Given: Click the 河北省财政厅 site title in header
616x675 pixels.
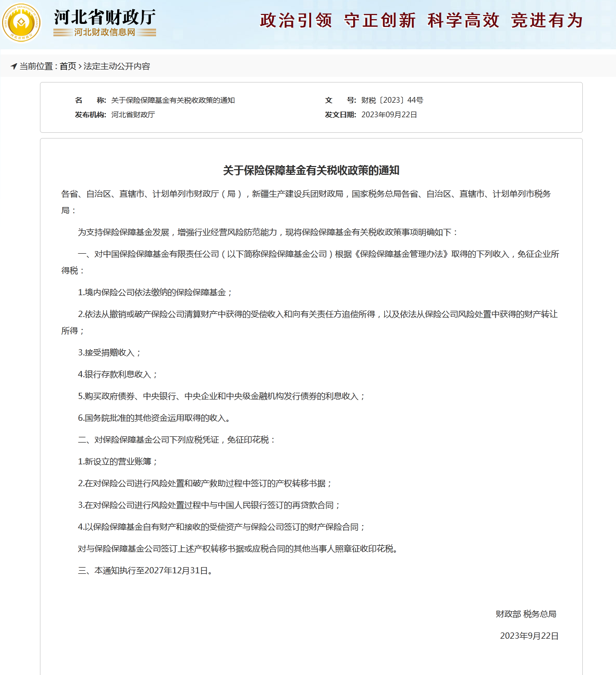Looking at the screenshot, I should pos(105,17).
